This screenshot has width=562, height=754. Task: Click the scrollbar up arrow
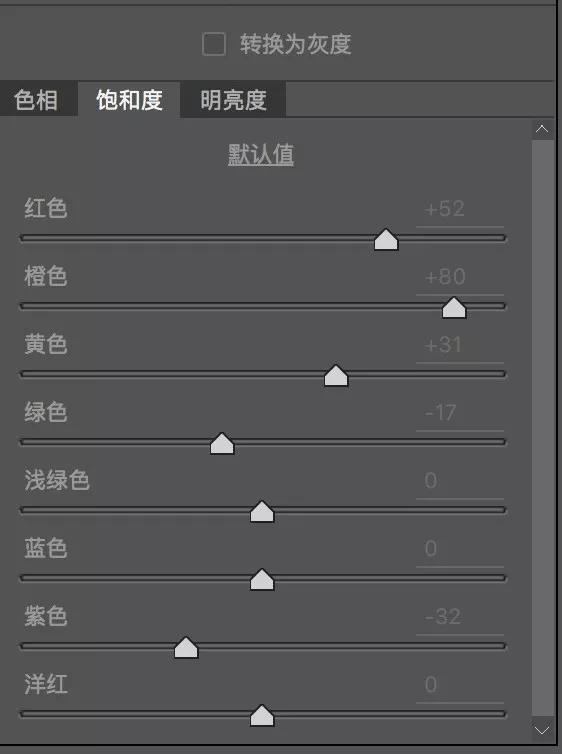(x=542, y=129)
